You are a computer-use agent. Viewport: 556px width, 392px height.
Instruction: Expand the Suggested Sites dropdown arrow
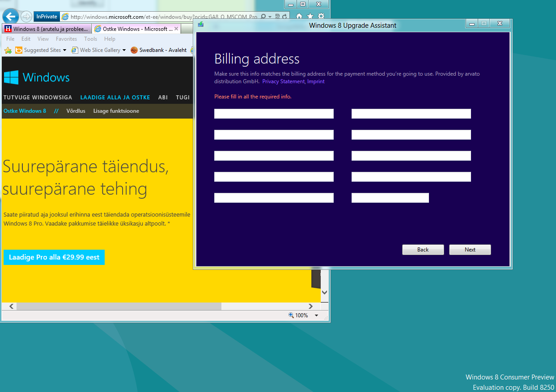pyautogui.click(x=64, y=50)
